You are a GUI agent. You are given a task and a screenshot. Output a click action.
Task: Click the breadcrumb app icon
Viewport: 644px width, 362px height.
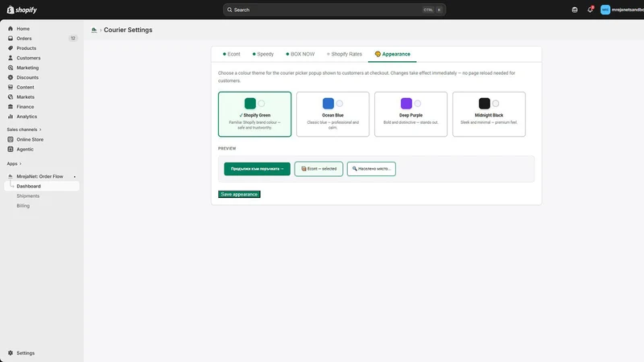[x=94, y=30]
